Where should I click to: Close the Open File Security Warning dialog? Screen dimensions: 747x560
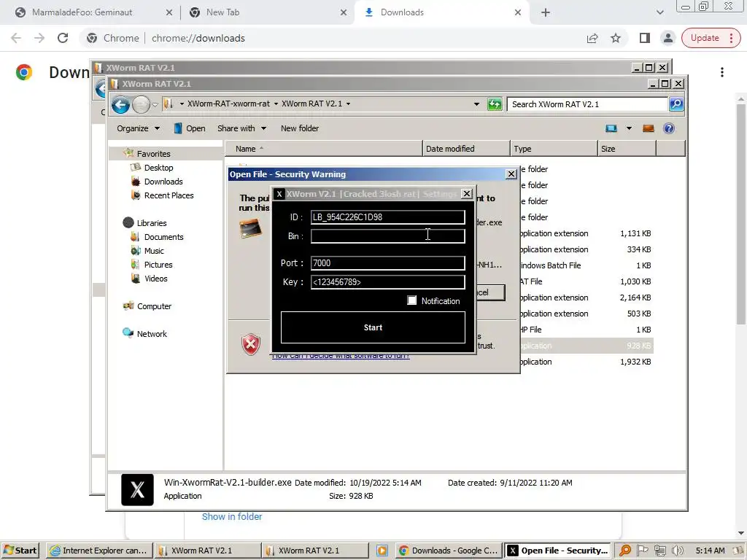tap(511, 174)
